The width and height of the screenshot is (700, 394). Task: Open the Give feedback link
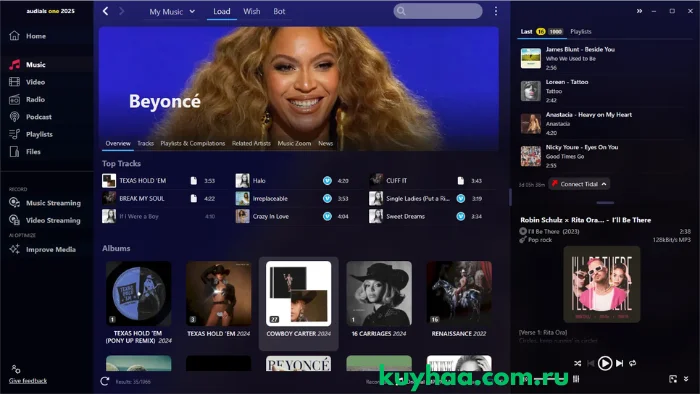pos(28,381)
